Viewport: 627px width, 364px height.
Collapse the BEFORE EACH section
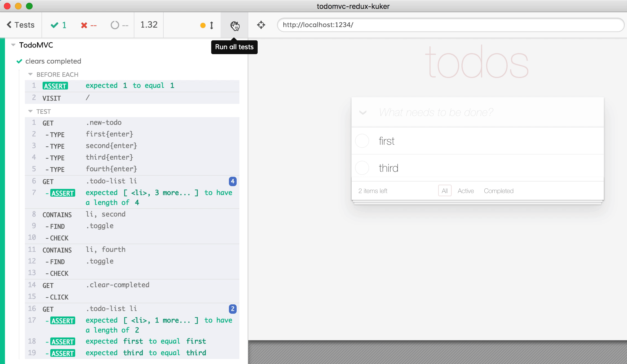30,74
